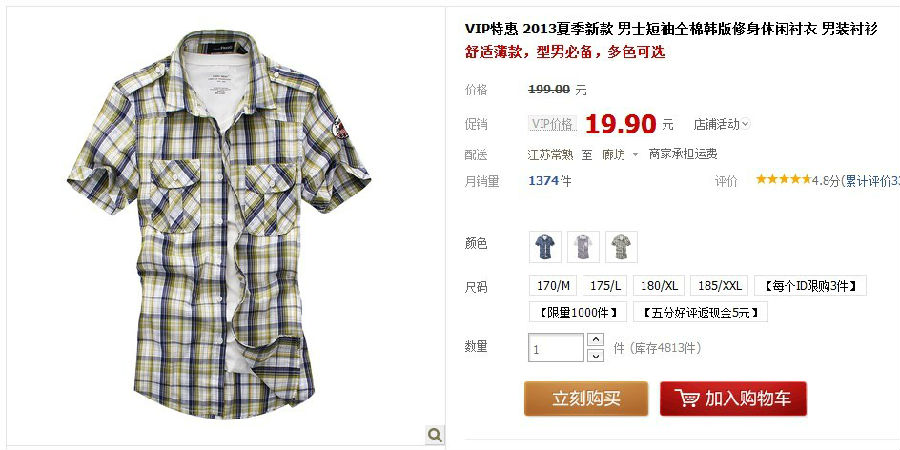Choose size 185/XXL
Viewport: 900px width, 450px height.
719,286
